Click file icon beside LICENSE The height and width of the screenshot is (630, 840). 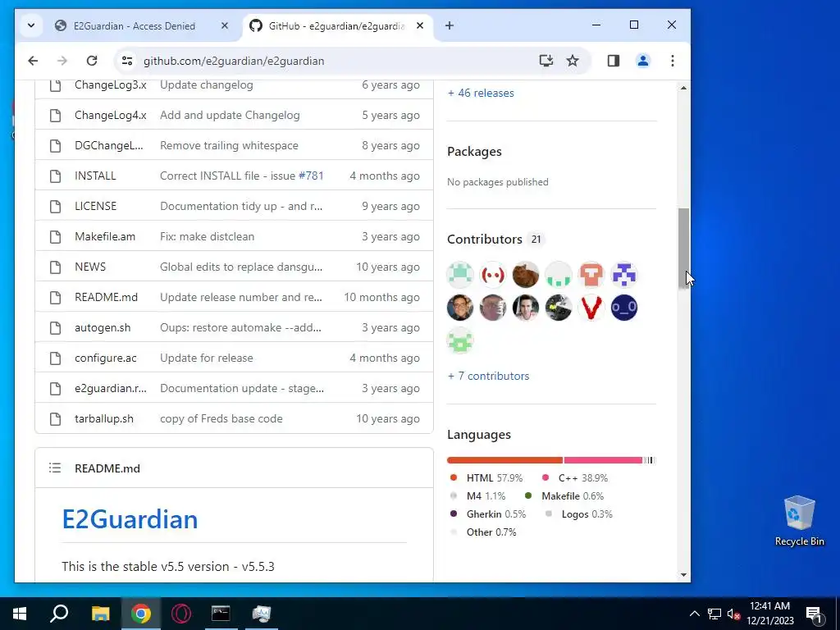55,206
